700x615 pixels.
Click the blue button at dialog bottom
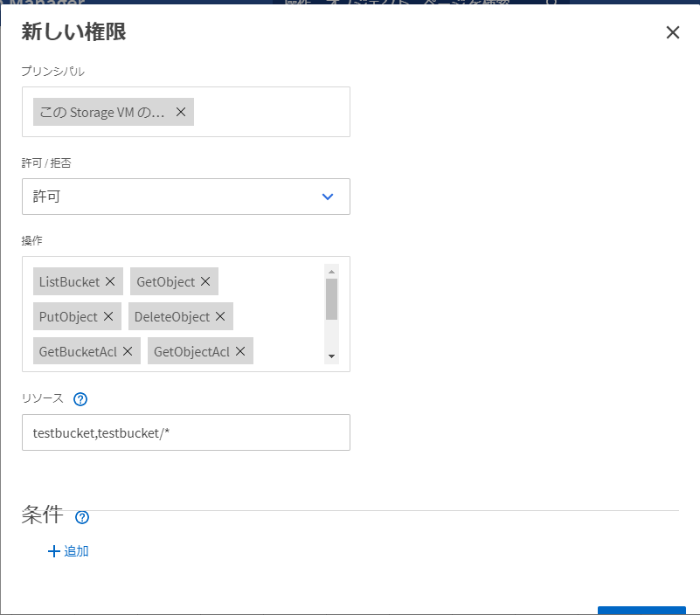tap(641, 610)
